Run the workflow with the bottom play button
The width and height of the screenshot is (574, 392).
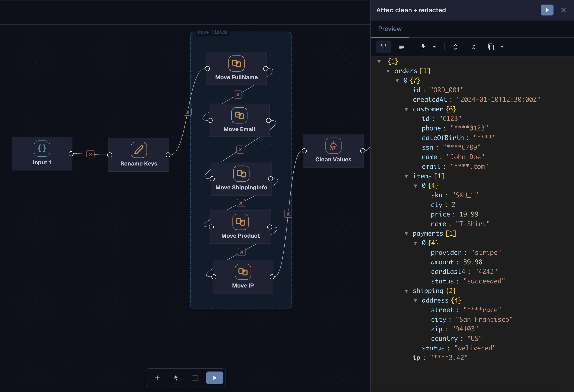coord(214,378)
